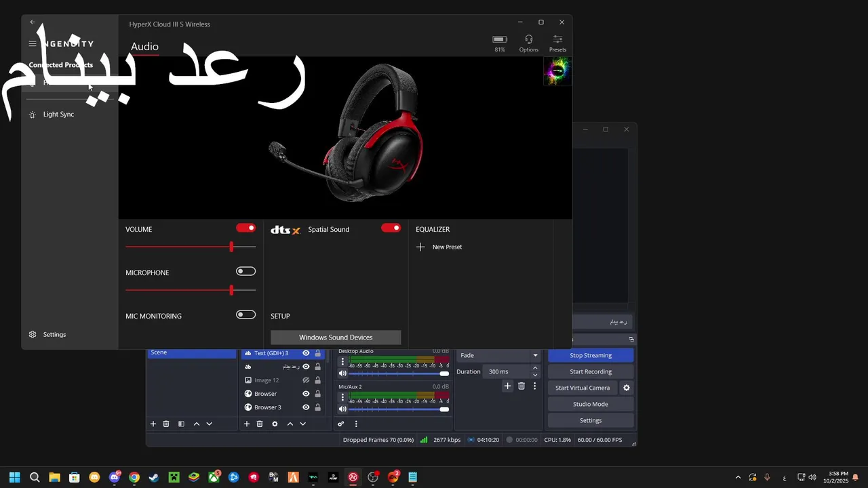The image size is (868, 488).
Task: Add a new scene in OBS
Action: (x=153, y=424)
